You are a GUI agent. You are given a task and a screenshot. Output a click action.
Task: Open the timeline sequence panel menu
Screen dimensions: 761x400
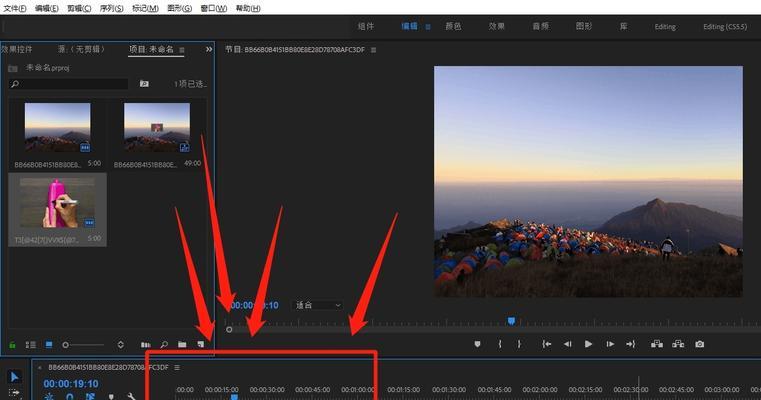click(177, 368)
